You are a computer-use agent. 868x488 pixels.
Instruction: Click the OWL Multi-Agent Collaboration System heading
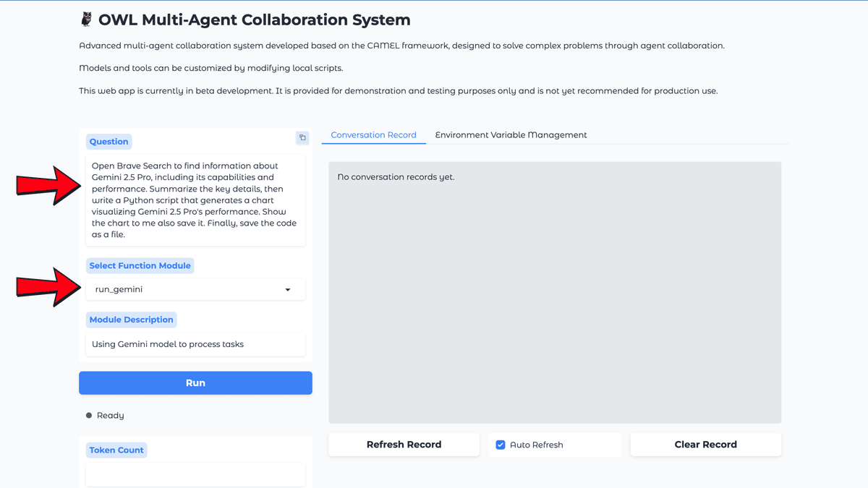click(x=254, y=20)
